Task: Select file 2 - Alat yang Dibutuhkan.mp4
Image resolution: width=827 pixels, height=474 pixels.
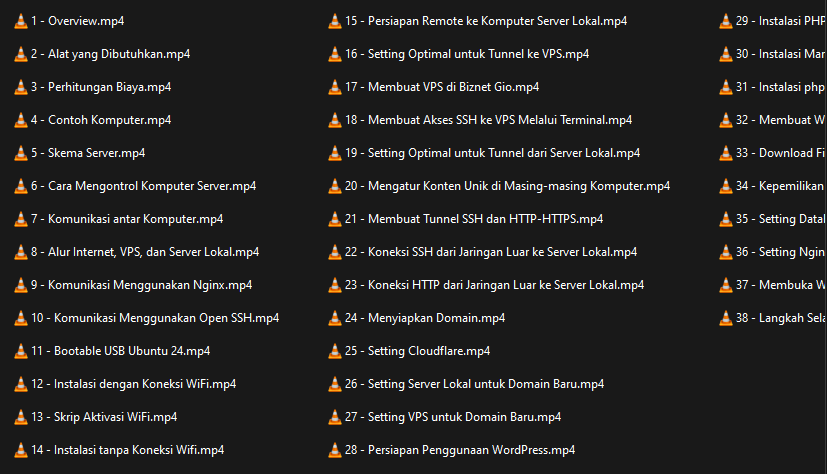Action: pyautogui.click(x=111, y=54)
